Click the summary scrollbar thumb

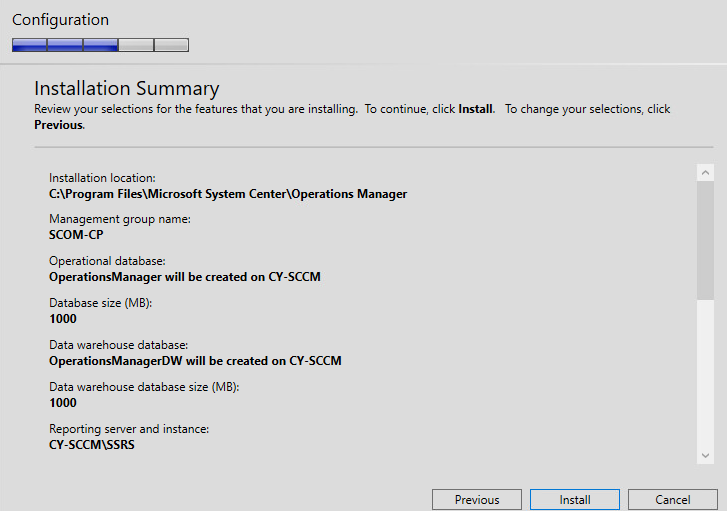click(705, 240)
